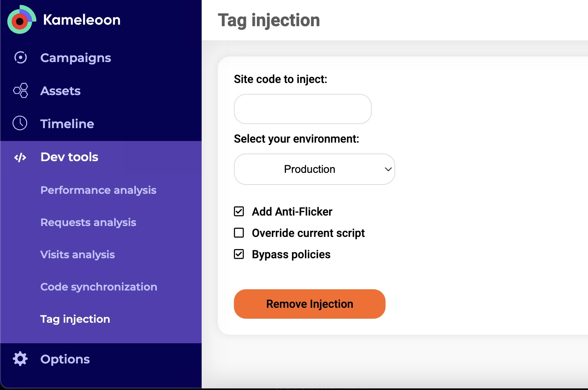The height and width of the screenshot is (390, 588).
Task: Go to Visits analysis
Action: 77,254
